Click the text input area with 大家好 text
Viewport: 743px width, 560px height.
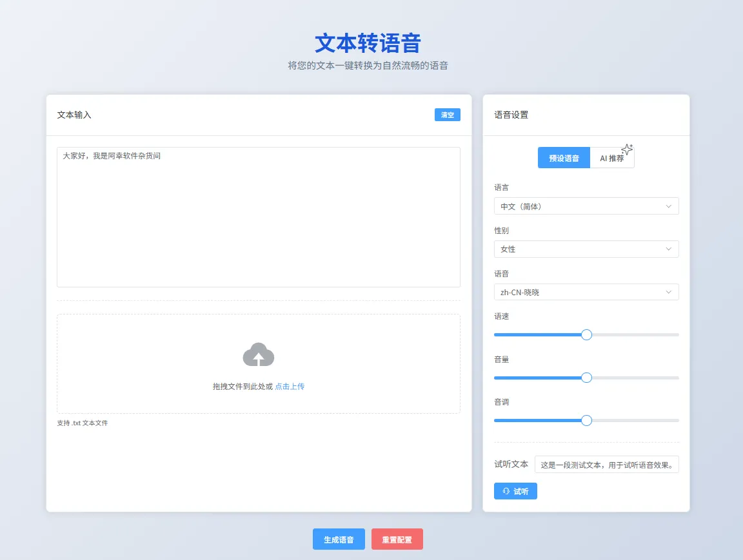(259, 216)
